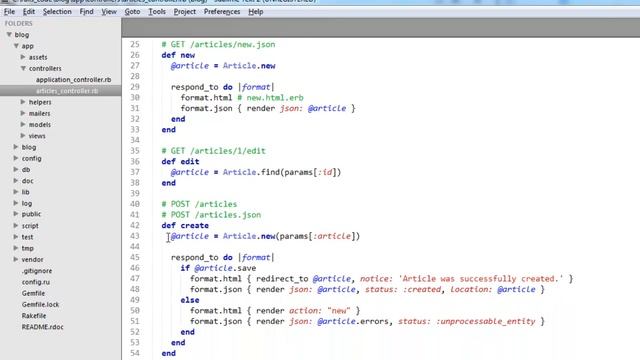Expand the vendor folder arrow
The width and height of the screenshot is (640, 360).
click(x=16, y=259)
